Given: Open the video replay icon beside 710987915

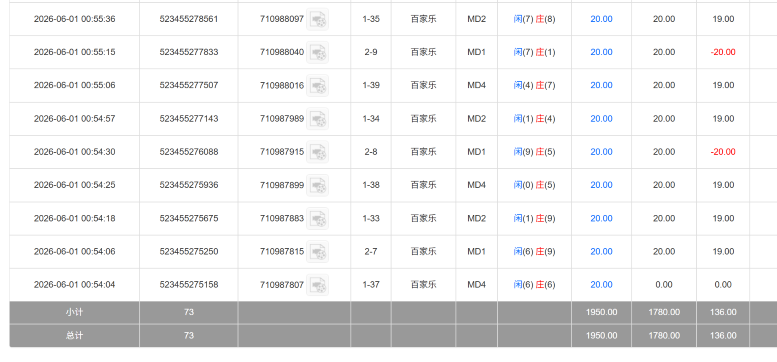Looking at the screenshot, I should point(317,152).
